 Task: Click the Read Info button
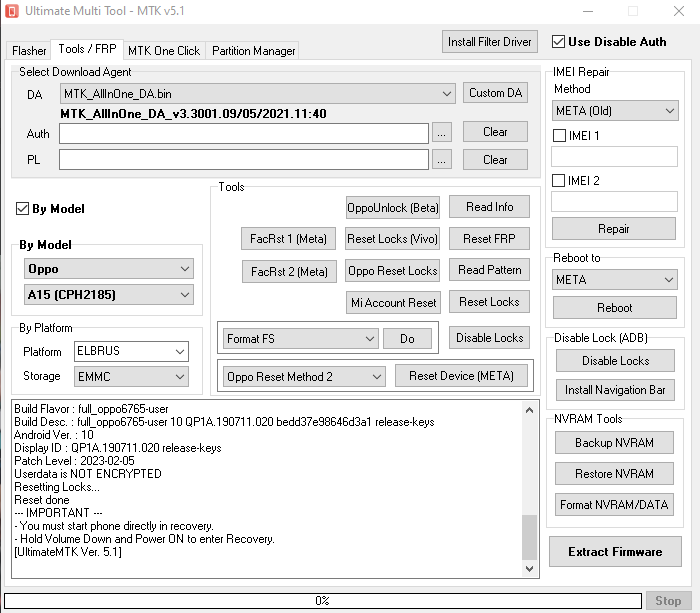[x=489, y=207]
